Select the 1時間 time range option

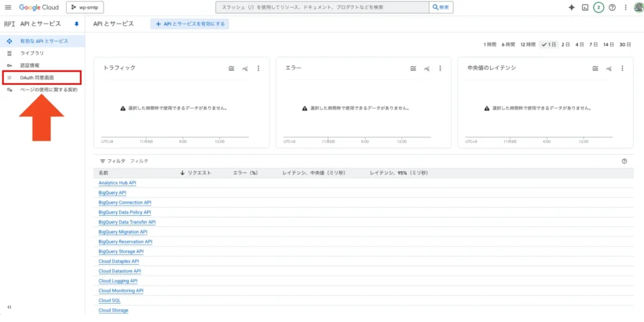click(x=489, y=45)
